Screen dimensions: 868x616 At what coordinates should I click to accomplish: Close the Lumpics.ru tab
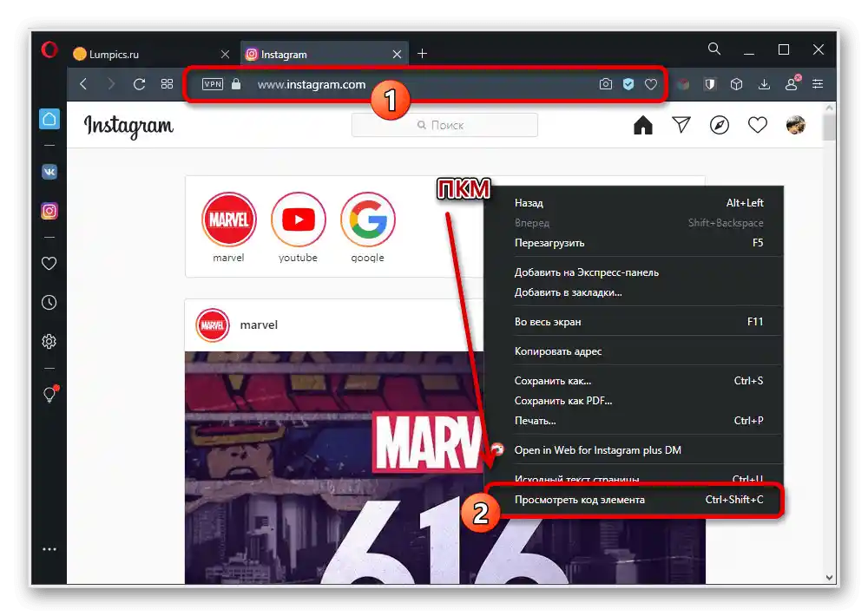[x=226, y=55]
